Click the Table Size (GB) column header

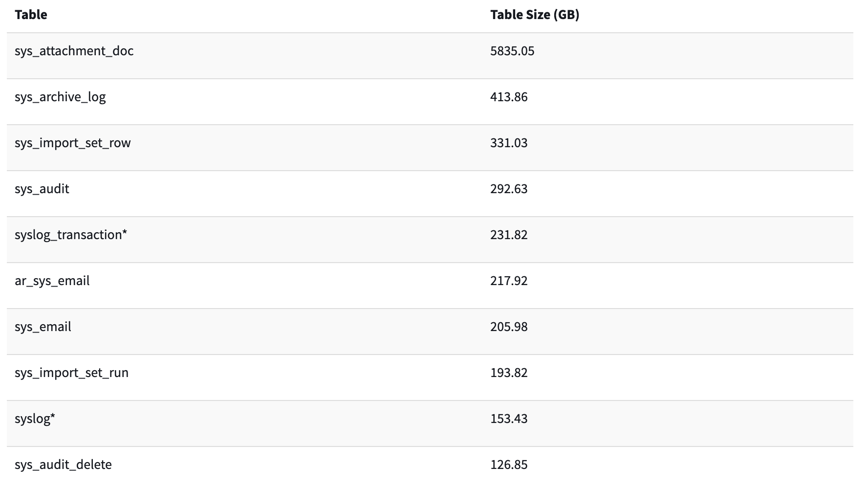pyautogui.click(x=534, y=15)
